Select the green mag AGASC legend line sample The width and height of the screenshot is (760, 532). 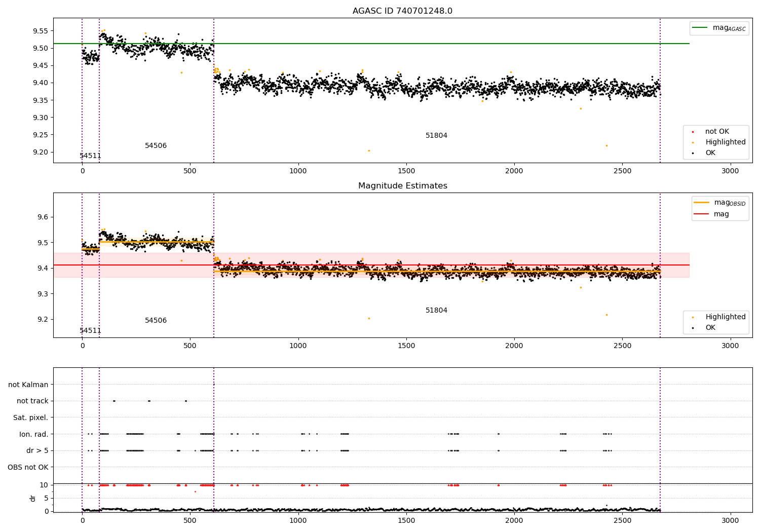pyautogui.click(x=700, y=28)
